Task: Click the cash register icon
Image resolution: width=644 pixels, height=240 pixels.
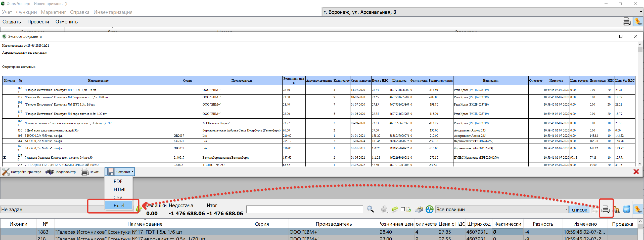Action: tap(419, 209)
